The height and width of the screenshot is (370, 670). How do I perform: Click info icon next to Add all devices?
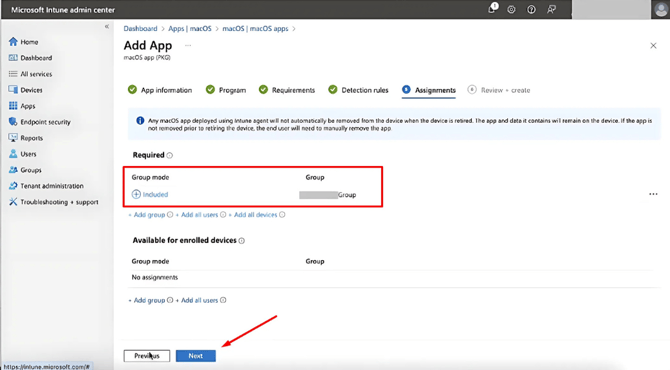click(x=282, y=215)
